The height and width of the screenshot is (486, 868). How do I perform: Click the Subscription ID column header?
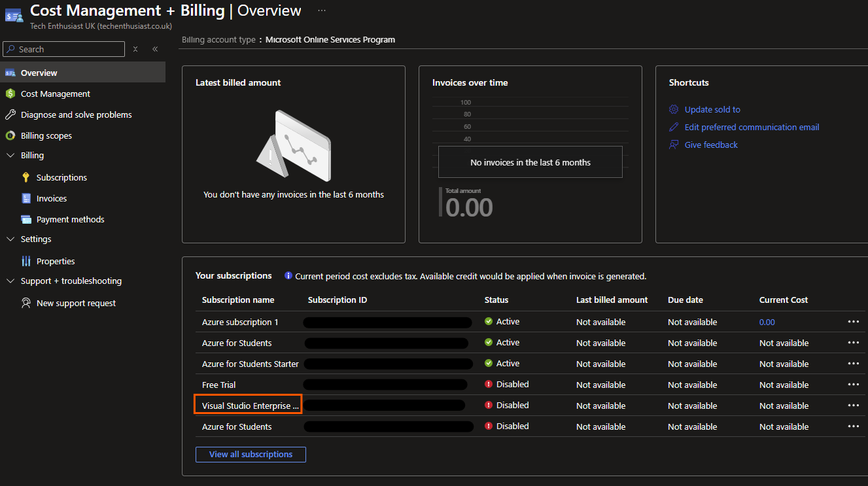[x=338, y=300]
